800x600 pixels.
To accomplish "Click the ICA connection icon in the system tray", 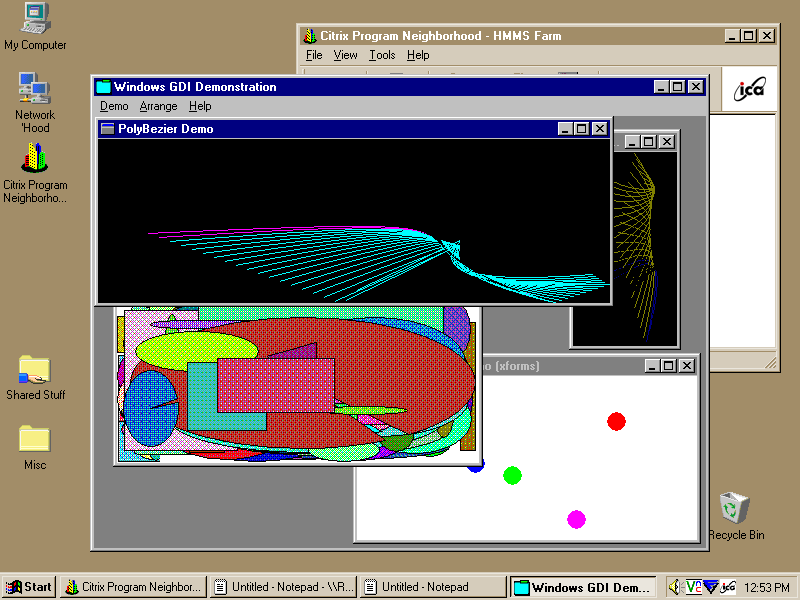I will tap(729, 587).
